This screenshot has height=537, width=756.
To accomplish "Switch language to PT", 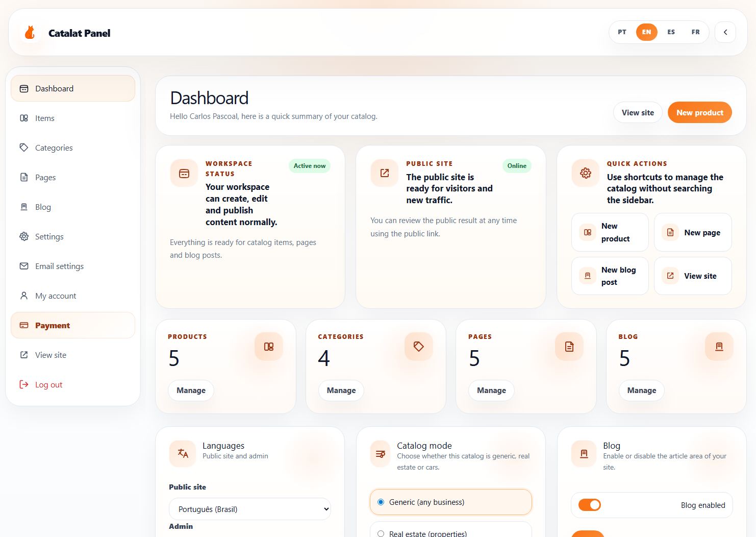I will pyautogui.click(x=622, y=32).
